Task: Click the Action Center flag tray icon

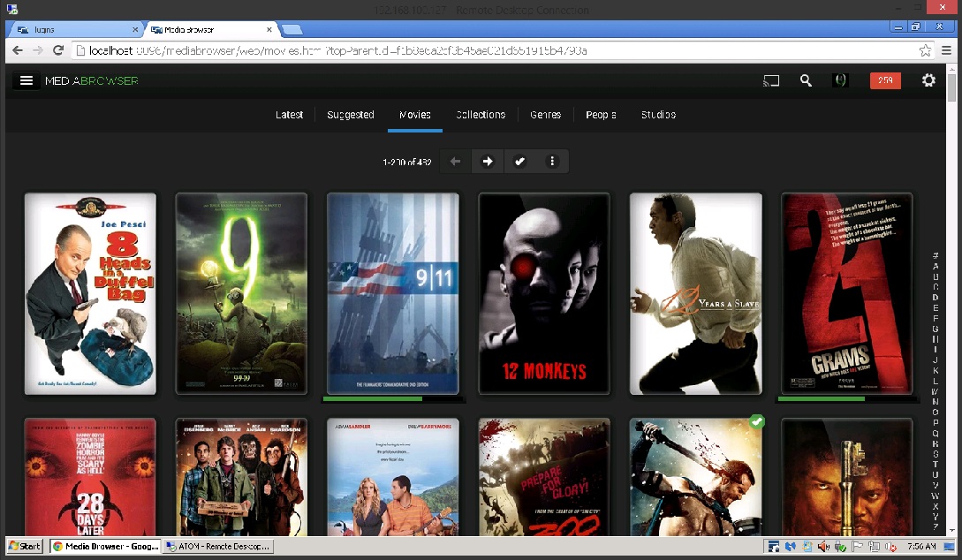Action: (x=857, y=546)
